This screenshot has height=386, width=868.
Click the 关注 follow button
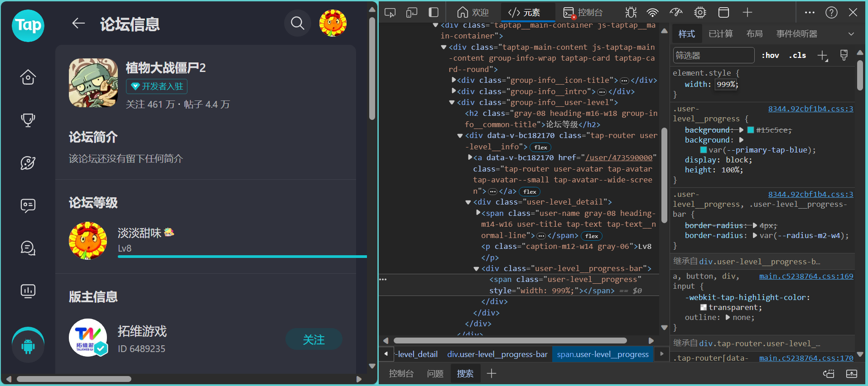[313, 339]
